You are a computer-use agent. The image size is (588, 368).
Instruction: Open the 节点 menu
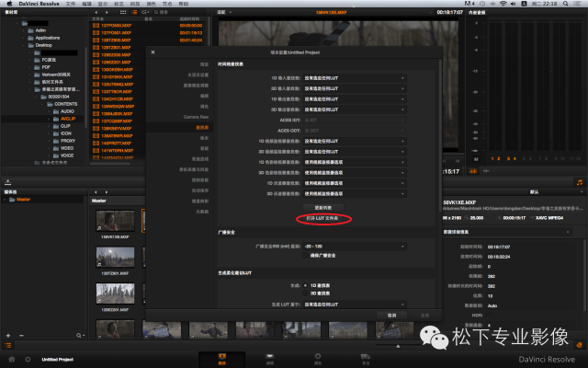(167, 4)
